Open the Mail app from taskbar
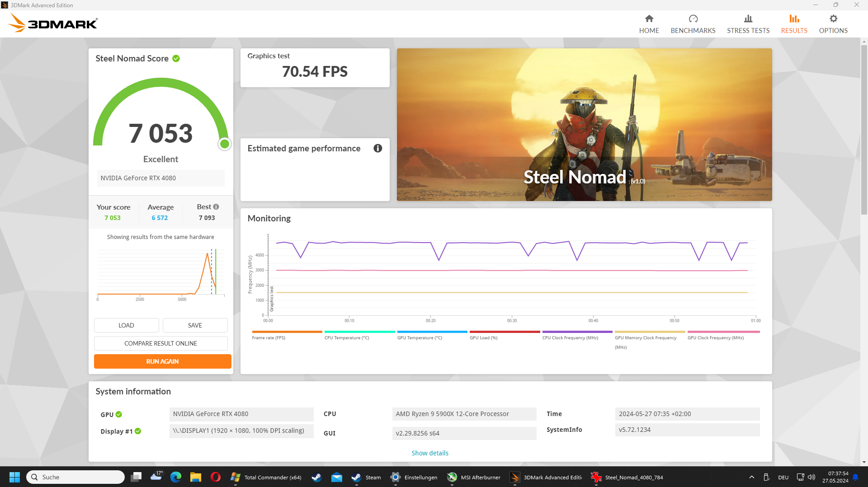Image resolution: width=868 pixels, height=487 pixels. (x=337, y=477)
